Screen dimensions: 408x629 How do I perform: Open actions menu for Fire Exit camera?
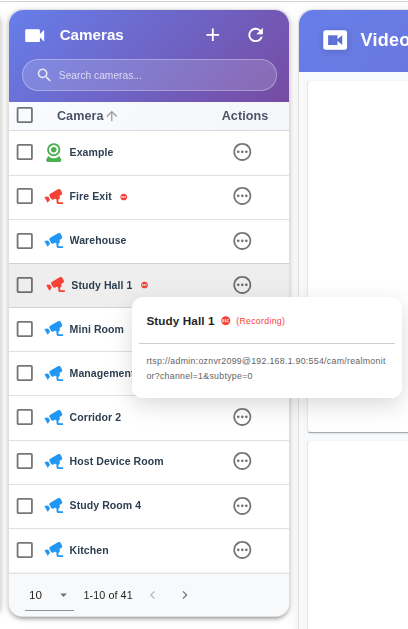242,197
